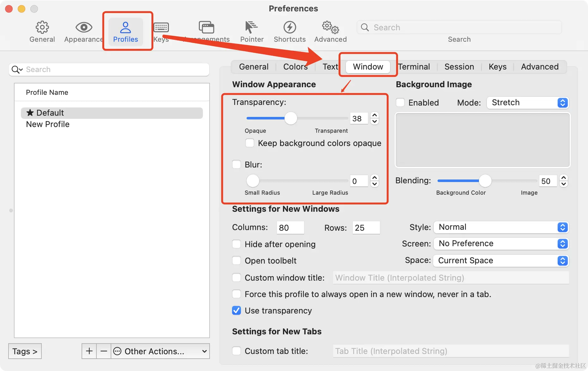
Task: Select the Profiles person icon
Action: [x=126, y=27]
